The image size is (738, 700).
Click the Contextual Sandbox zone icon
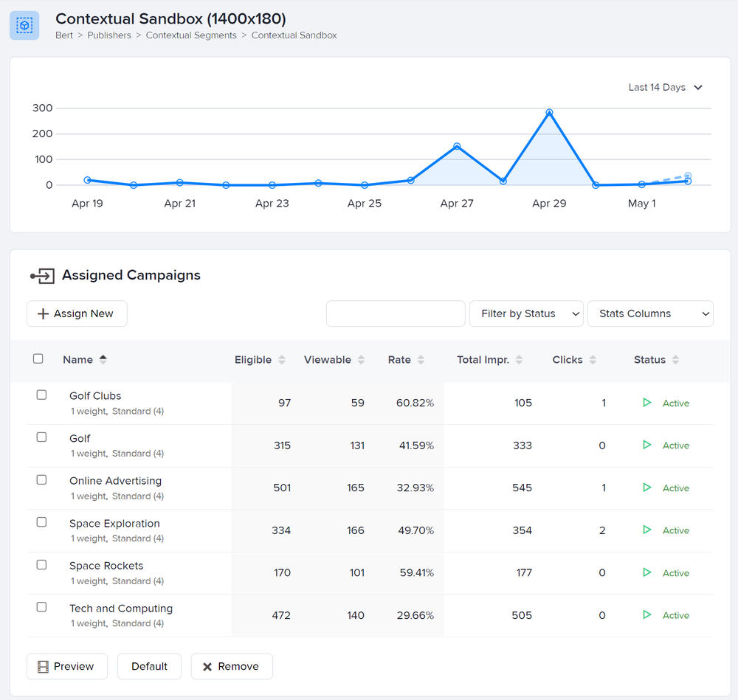[x=24, y=25]
